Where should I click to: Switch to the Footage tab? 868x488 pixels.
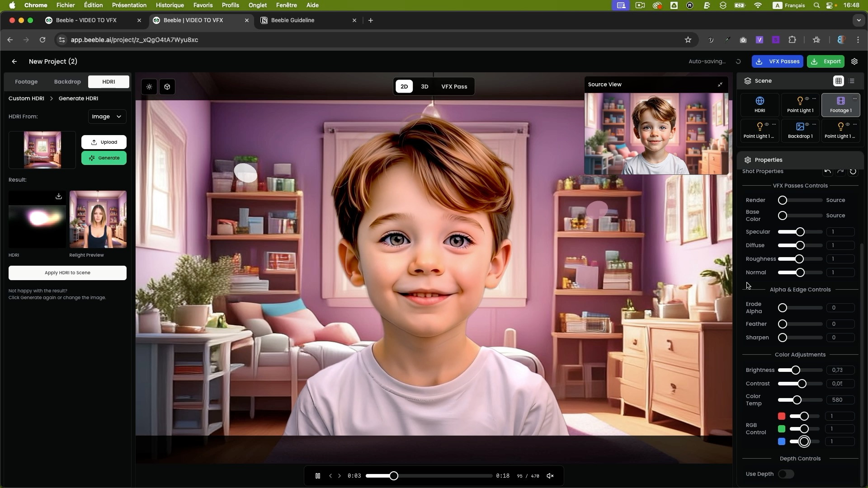(26, 82)
